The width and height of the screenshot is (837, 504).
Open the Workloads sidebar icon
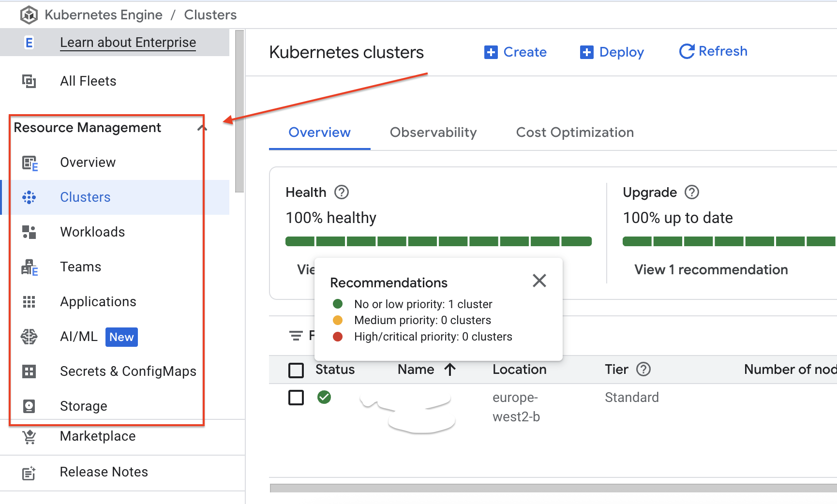tap(29, 232)
